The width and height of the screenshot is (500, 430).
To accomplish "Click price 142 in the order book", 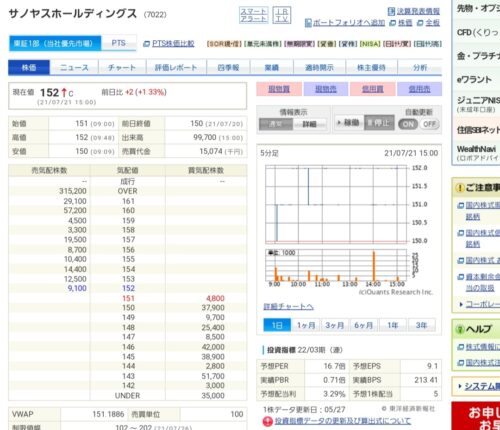I will point(128,386).
